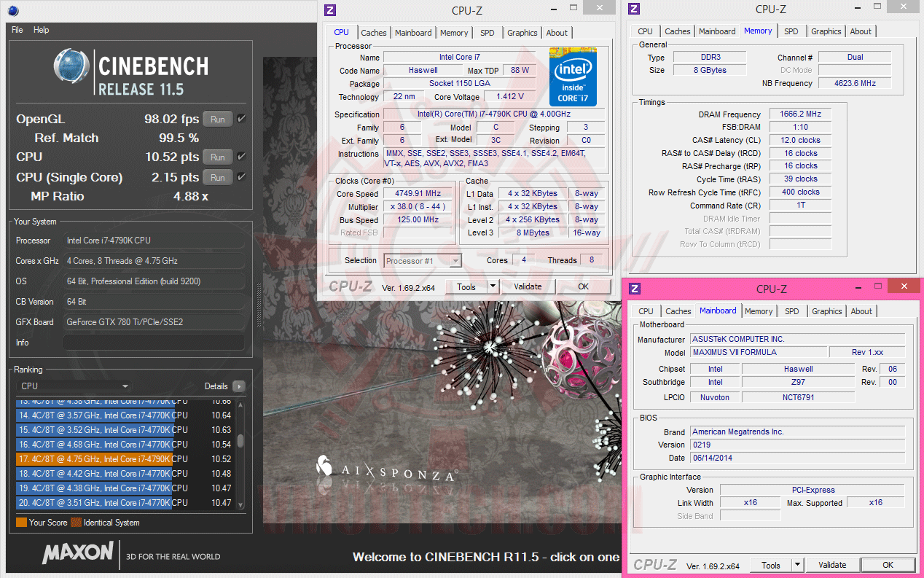Click the CPU-Z icon of Mainboard window

[635, 289]
